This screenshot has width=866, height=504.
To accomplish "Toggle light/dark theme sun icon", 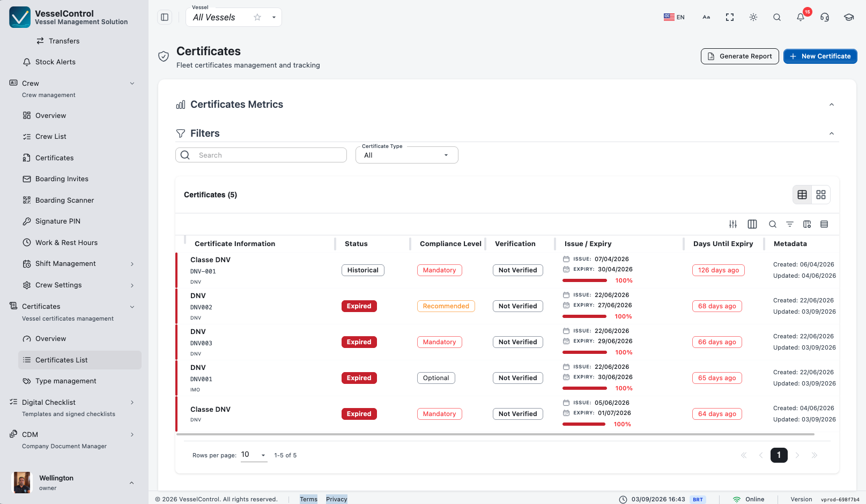I will point(753,17).
